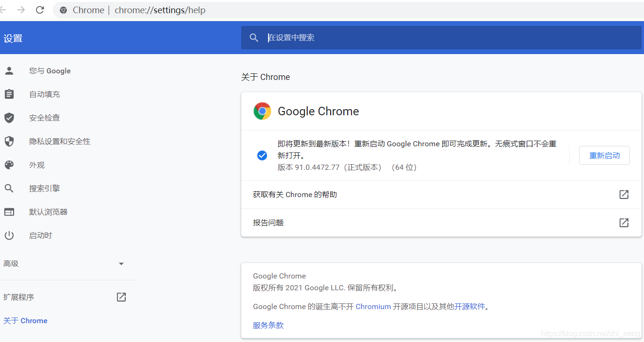Open the 启动时 settings section

point(41,236)
